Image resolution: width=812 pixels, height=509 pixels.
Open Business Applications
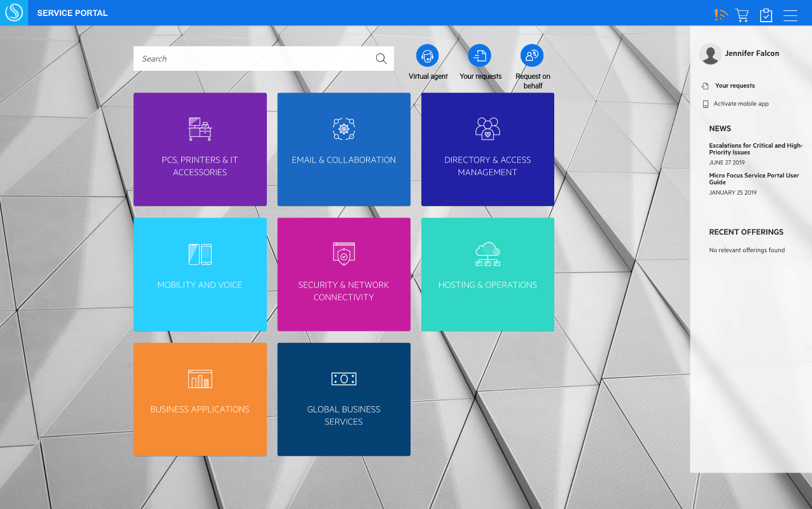[200, 399]
